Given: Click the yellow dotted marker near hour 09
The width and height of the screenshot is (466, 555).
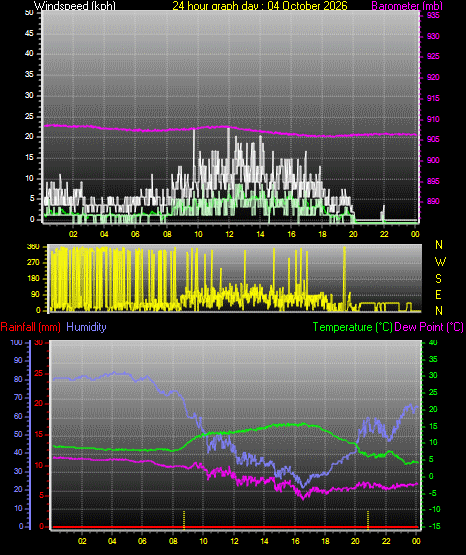Looking at the screenshot, I should click(184, 520).
